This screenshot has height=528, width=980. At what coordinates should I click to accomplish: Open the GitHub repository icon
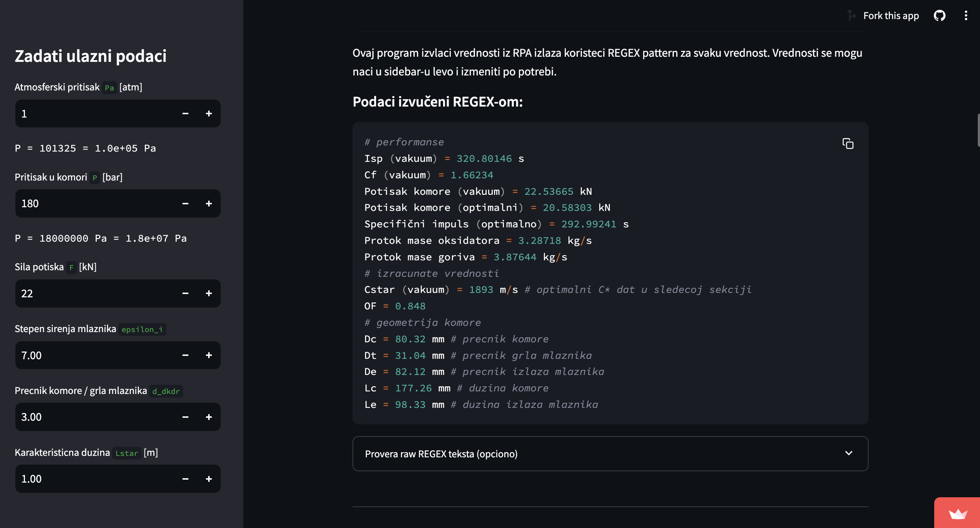939,16
